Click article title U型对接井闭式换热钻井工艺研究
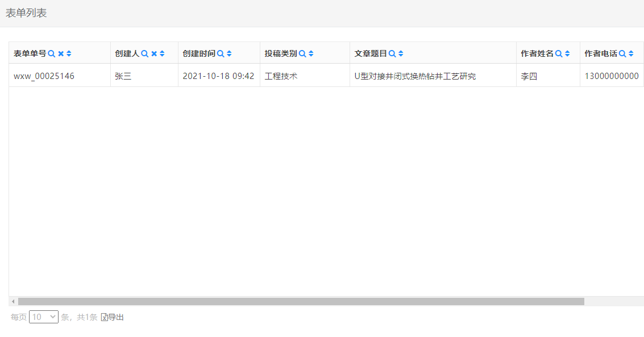The width and height of the screenshot is (644, 337). [416, 76]
